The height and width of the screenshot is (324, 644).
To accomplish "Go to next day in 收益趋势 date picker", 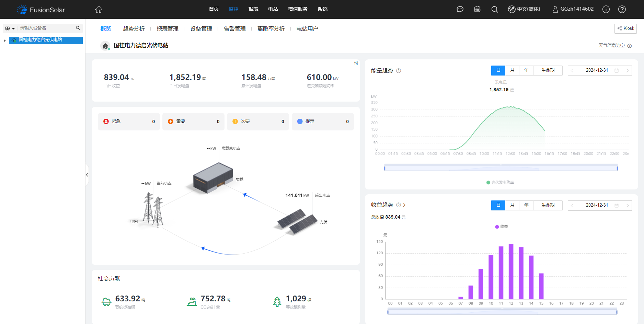I will pyautogui.click(x=628, y=206).
